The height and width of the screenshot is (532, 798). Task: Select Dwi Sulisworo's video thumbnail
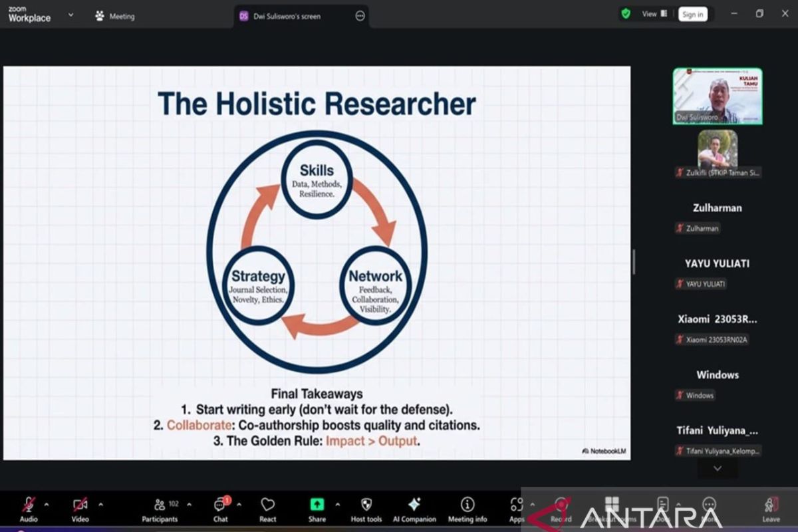718,96
